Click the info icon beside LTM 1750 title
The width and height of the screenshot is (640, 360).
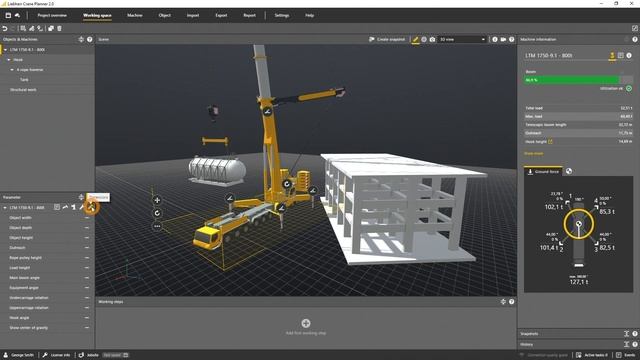(629, 56)
